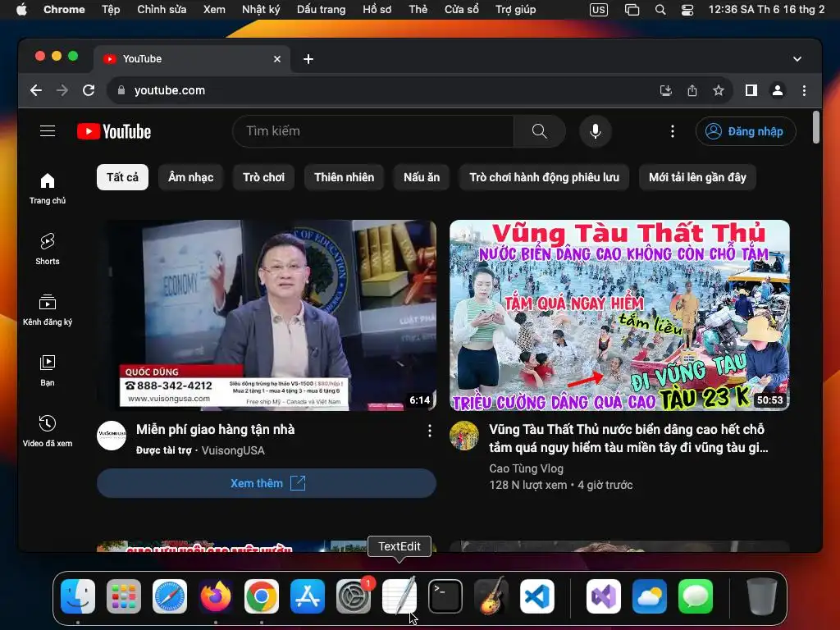Open the Hồ sơ menu
The height and width of the screenshot is (630, 840).
click(x=377, y=9)
